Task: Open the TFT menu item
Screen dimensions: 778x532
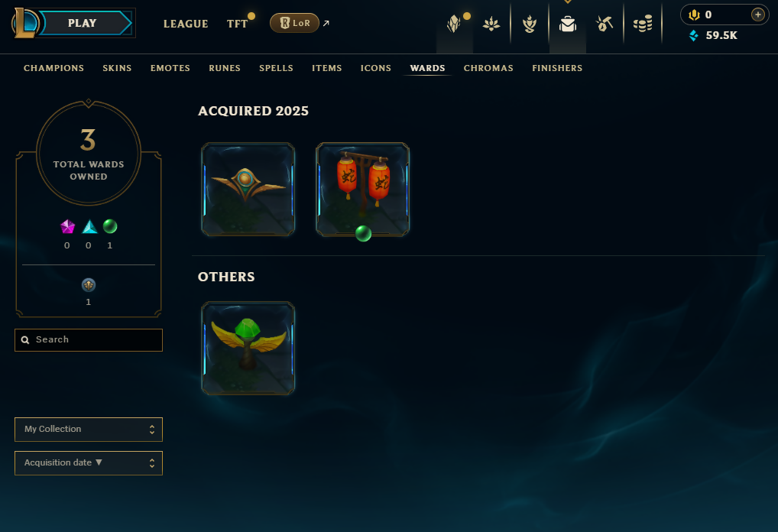Action: [237, 24]
